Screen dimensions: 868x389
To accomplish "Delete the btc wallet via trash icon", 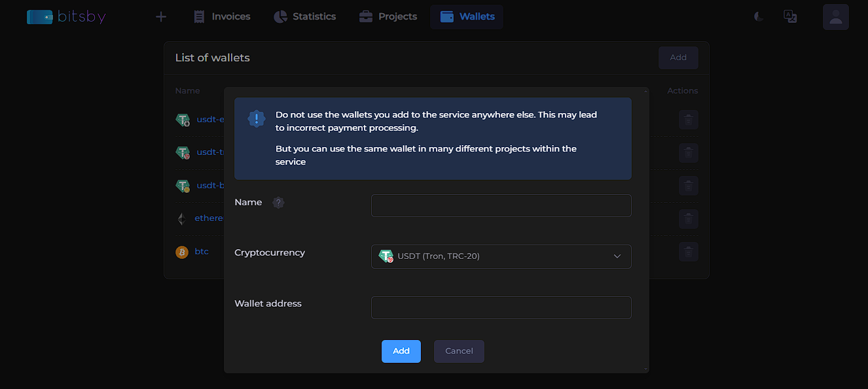I will point(688,252).
